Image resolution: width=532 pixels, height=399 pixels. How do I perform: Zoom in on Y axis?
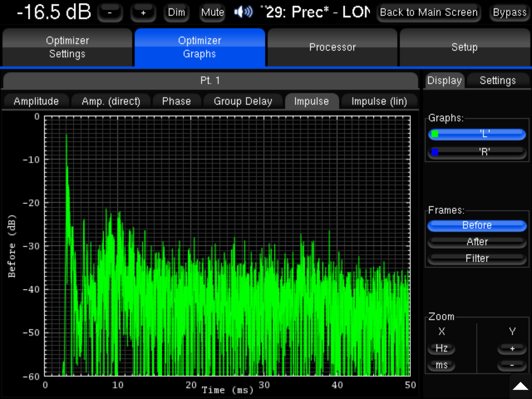click(x=512, y=348)
